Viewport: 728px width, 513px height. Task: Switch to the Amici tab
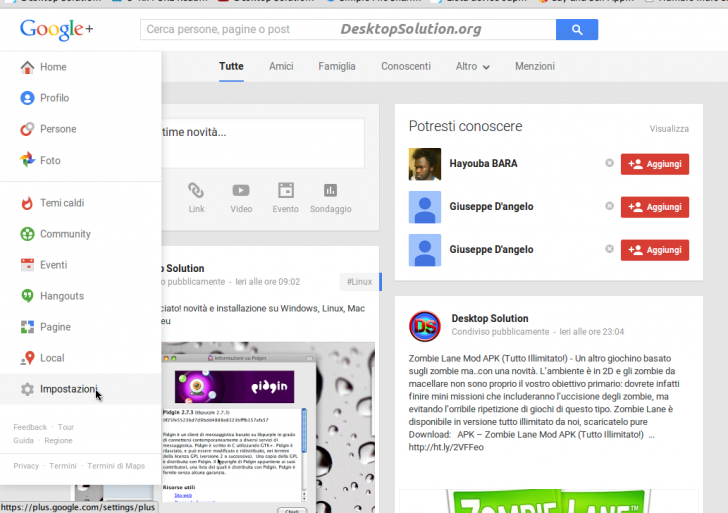point(281,66)
